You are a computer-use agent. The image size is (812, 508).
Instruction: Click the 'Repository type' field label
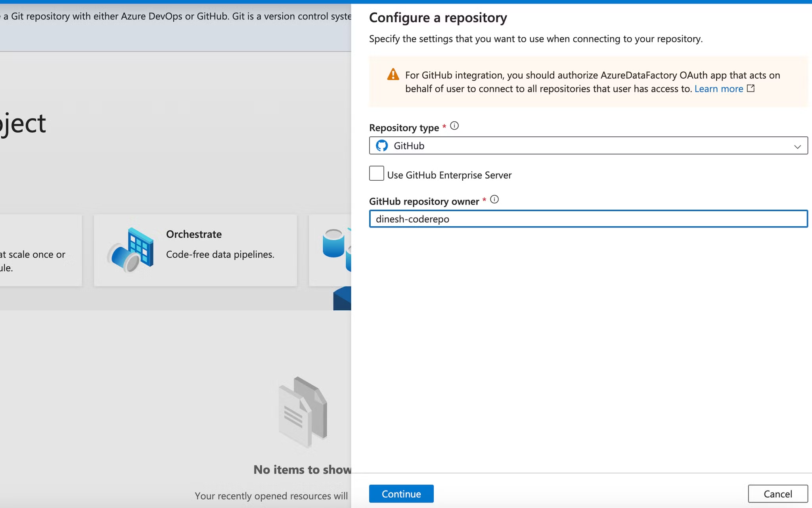(x=404, y=128)
